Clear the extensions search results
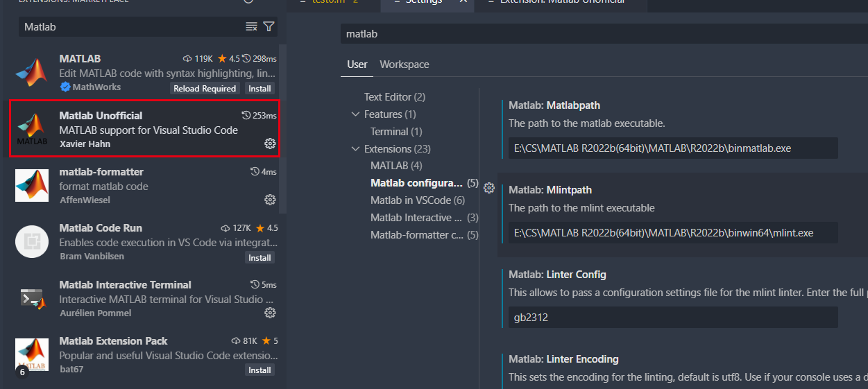This screenshot has height=389, width=868. click(x=252, y=27)
